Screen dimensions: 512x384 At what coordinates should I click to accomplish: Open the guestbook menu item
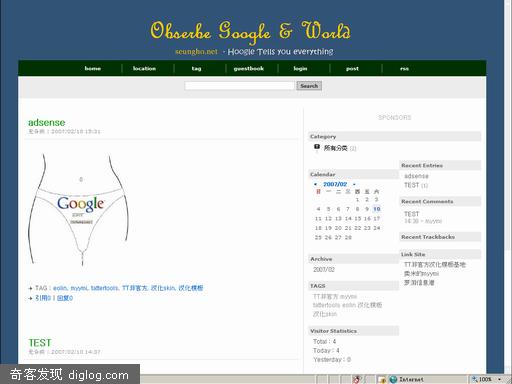point(249,68)
